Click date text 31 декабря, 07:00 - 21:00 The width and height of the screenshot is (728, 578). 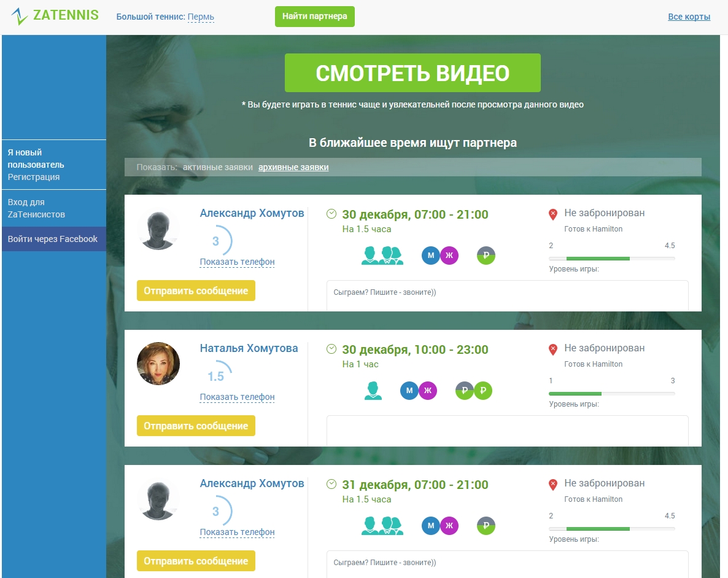415,485
